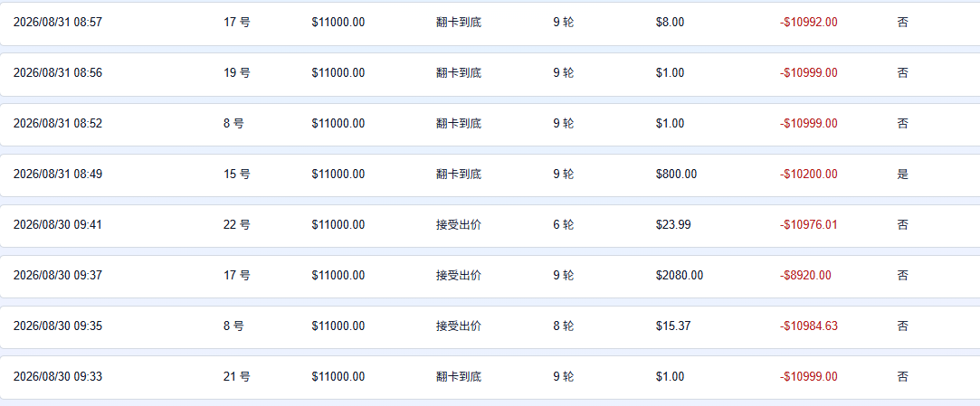Click the 22 号 box number cell
This screenshot has height=406, width=980.
237,225
